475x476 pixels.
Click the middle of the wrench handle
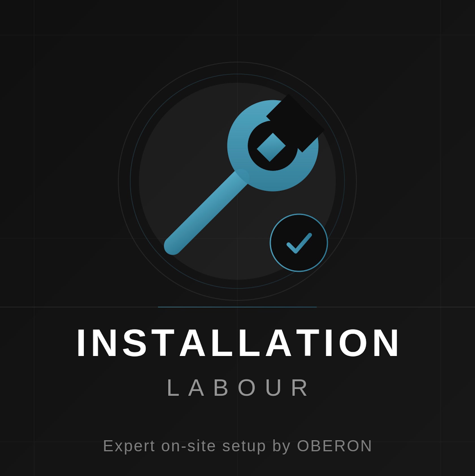click(x=206, y=212)
